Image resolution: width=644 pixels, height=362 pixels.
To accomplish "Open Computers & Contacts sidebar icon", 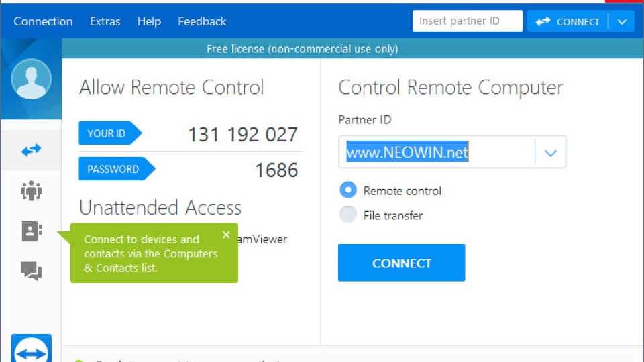I will coord(31,231).
